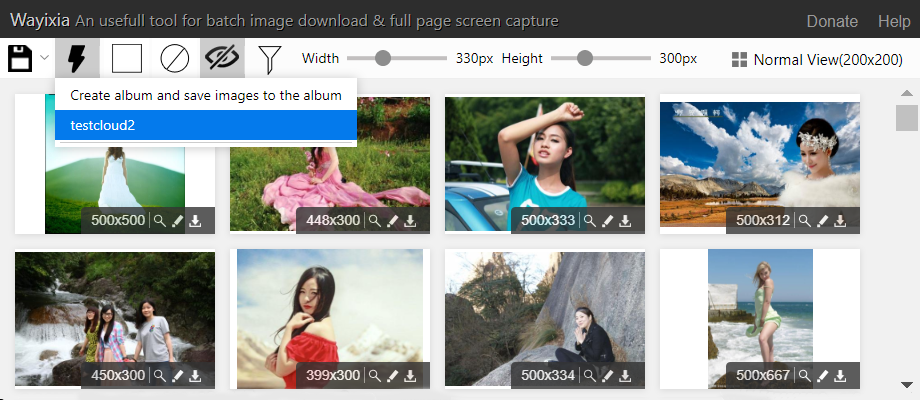Expand the save options dropdown arrow

(x=45, y=58)
